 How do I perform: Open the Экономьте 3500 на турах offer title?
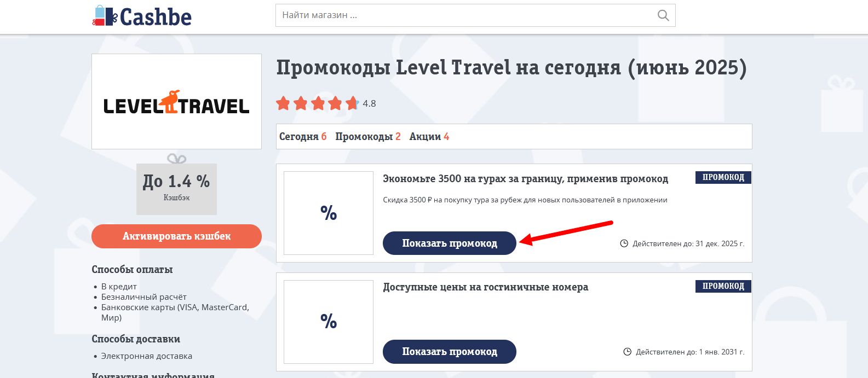[525, 179]
